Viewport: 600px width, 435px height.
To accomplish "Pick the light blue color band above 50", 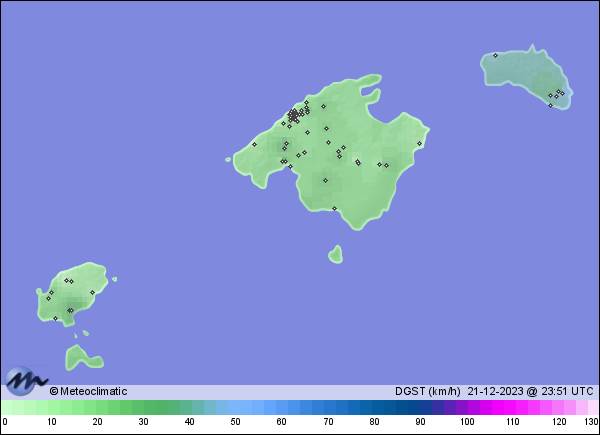I will [x=236, y=407].
